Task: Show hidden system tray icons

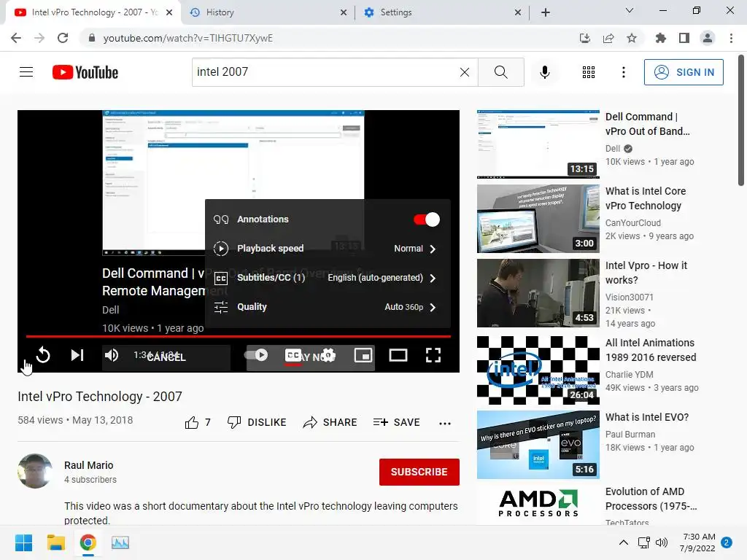Action: pyautogui.click(x=623, y=542)
